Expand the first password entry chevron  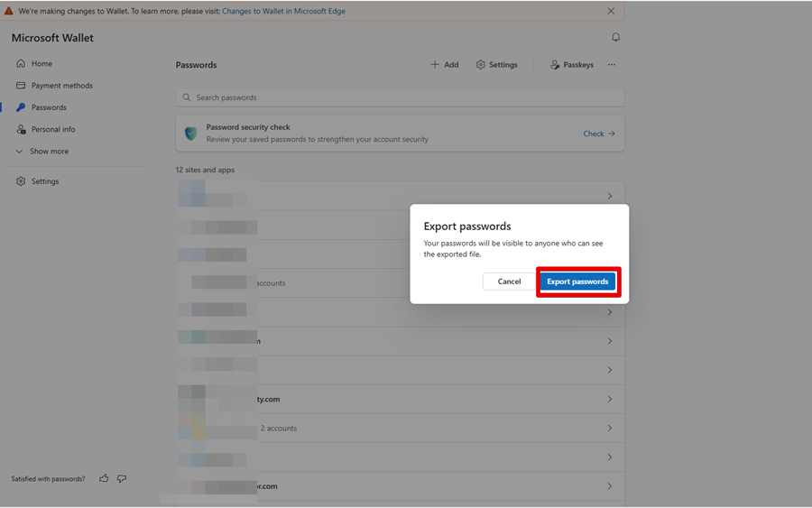610,196
